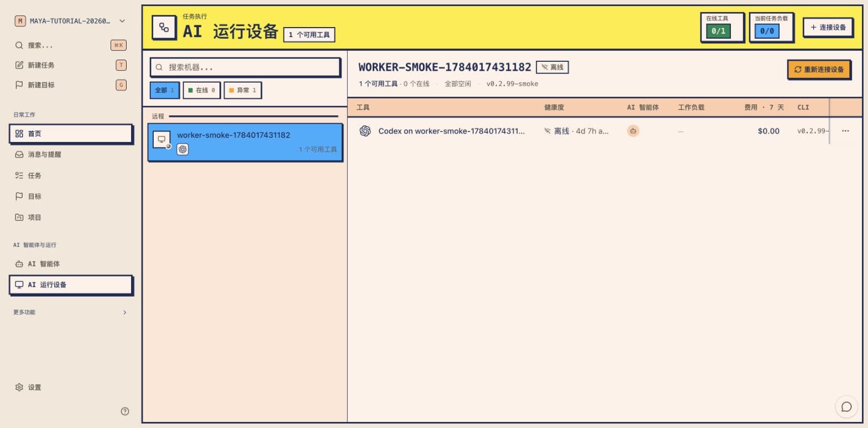The height and width of the screenshot is (428, 868).
Task: Click the monitor icon on worker-smoke machine card
Action: [x=161, y=139]
